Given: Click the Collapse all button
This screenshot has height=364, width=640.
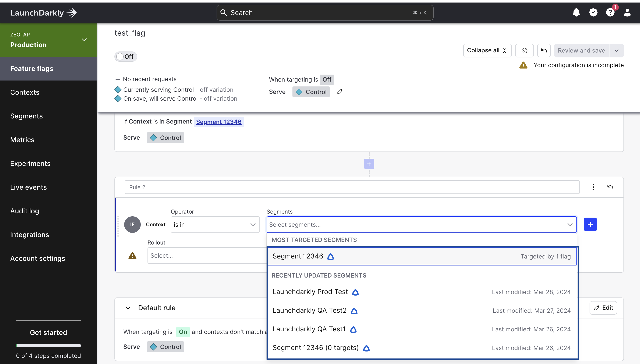Looking at the screenshot, I should coord(487,50).
